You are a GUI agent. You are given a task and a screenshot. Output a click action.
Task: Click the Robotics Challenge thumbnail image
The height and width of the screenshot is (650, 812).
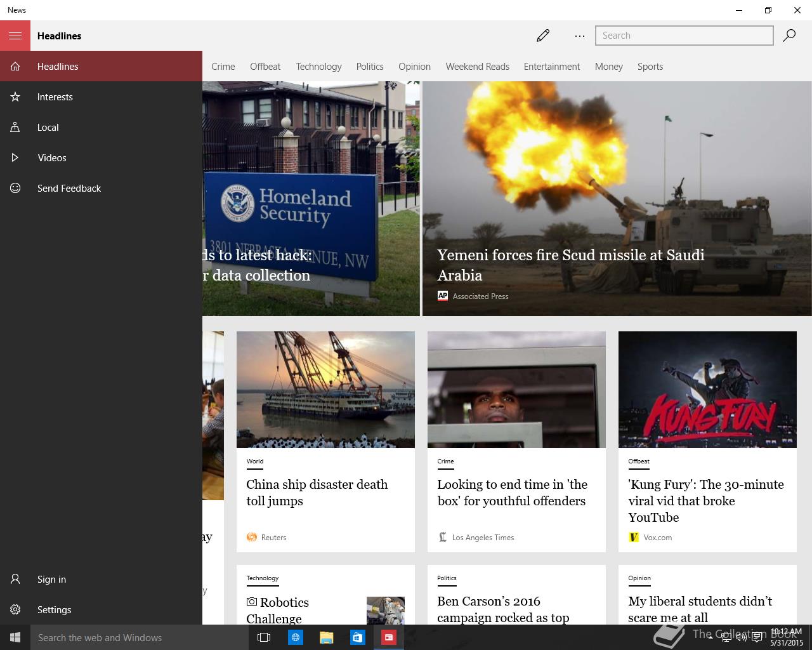point(386,610)
